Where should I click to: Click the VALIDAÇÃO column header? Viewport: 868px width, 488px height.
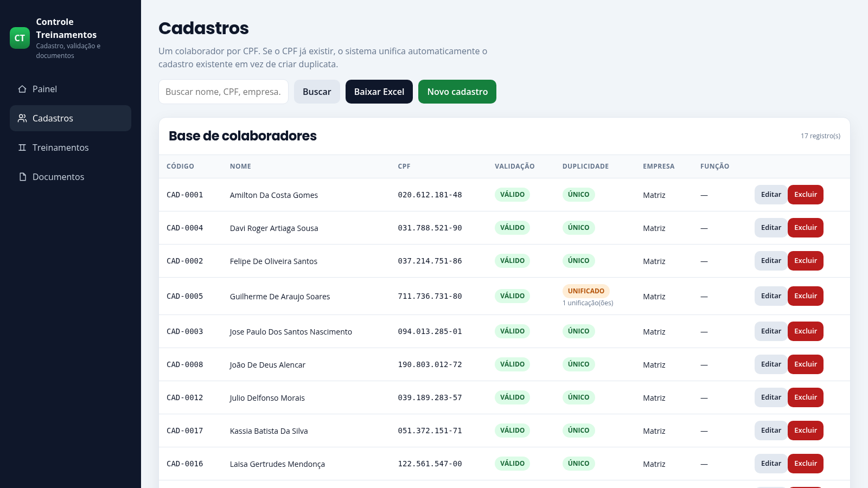514,166
